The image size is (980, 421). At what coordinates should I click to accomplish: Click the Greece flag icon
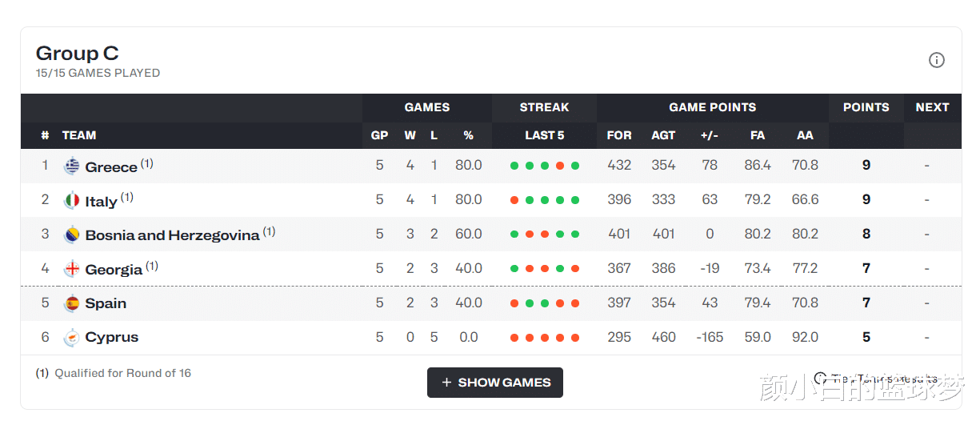tap(72, 166)
